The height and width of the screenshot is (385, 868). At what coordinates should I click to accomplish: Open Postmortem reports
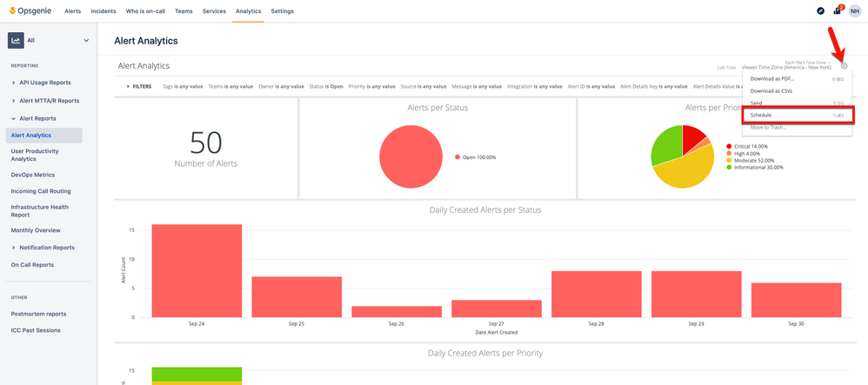pos(39,315)
